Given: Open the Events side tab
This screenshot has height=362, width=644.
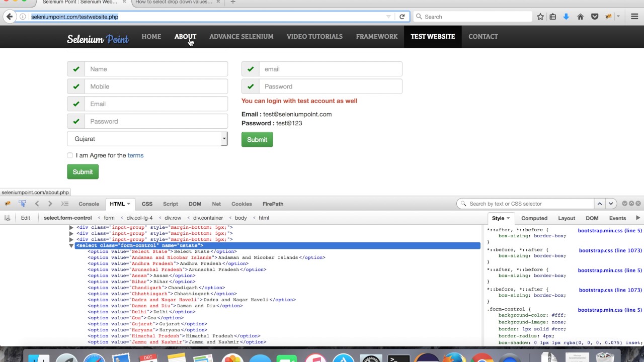Looking at the screenshot, I should [617, 218].
